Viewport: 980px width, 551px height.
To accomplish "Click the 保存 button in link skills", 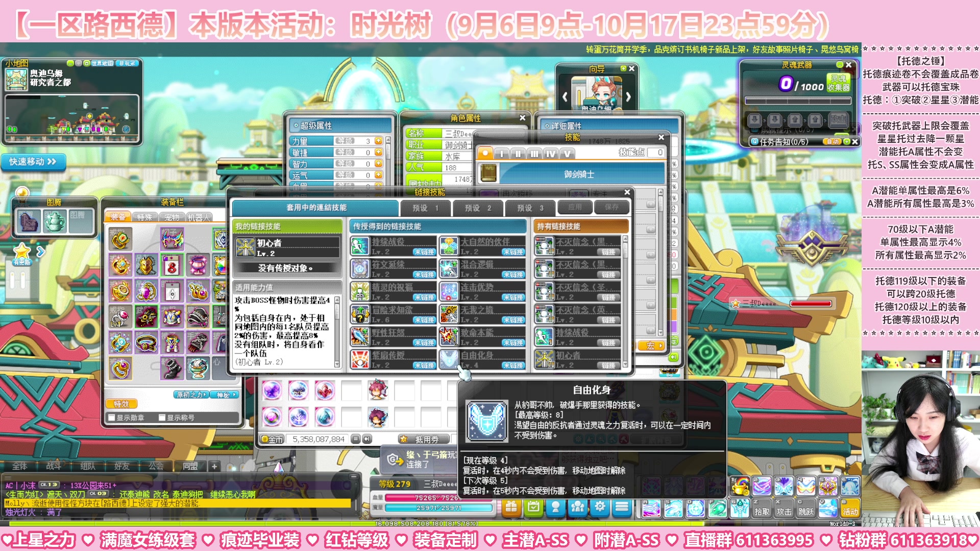I will tap(611, 207).
